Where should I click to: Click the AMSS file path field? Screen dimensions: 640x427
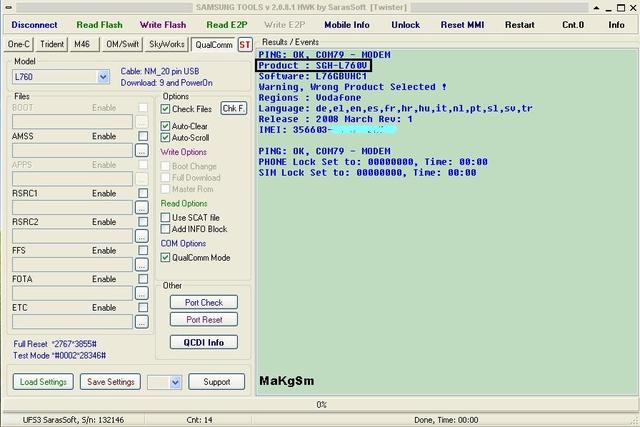[x=72, y=151]
